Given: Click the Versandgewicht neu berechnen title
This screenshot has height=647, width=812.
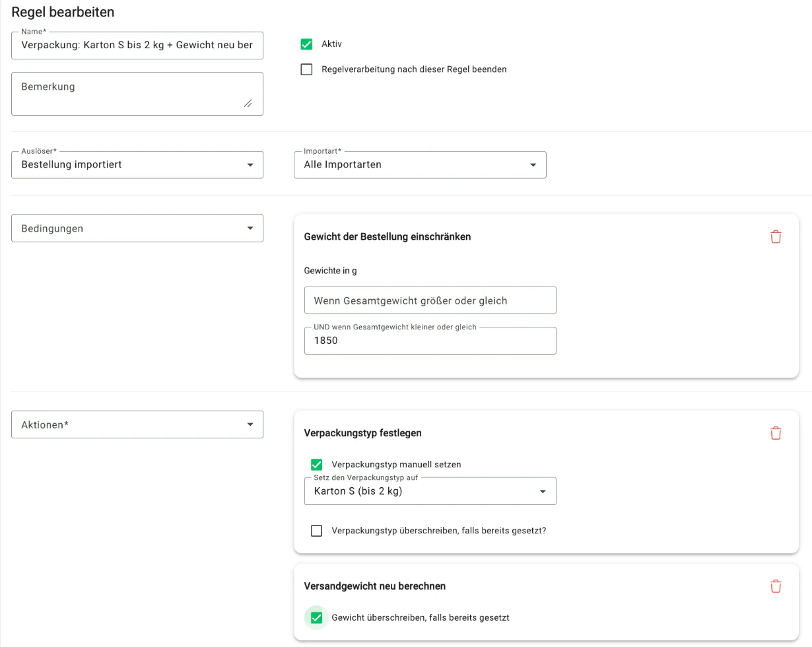Looking at the screenshot, I should coord(374,586).
